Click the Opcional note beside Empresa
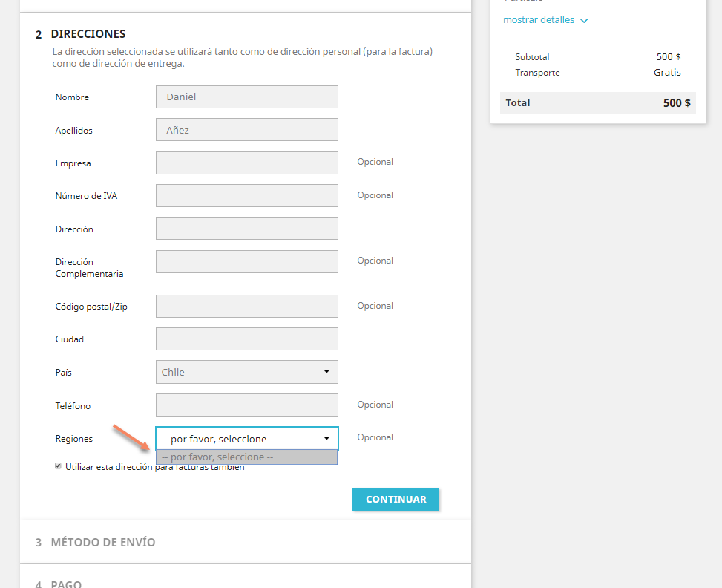 tap(375, 162)
